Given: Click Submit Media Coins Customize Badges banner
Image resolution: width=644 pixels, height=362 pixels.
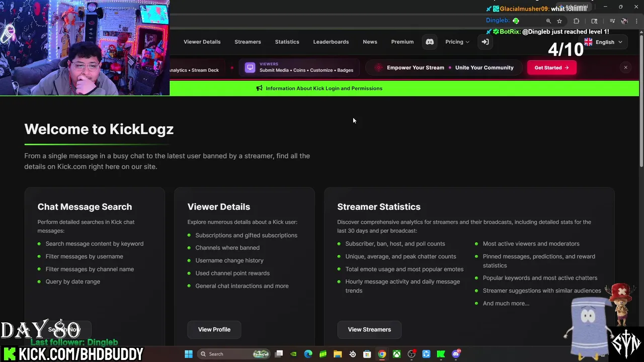Looking at the screenshot, I should 306,70.
